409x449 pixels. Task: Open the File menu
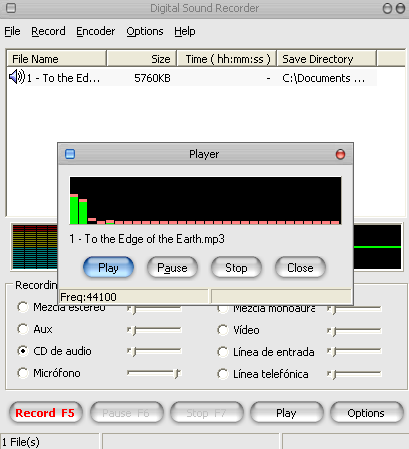[x=12, y=31]
